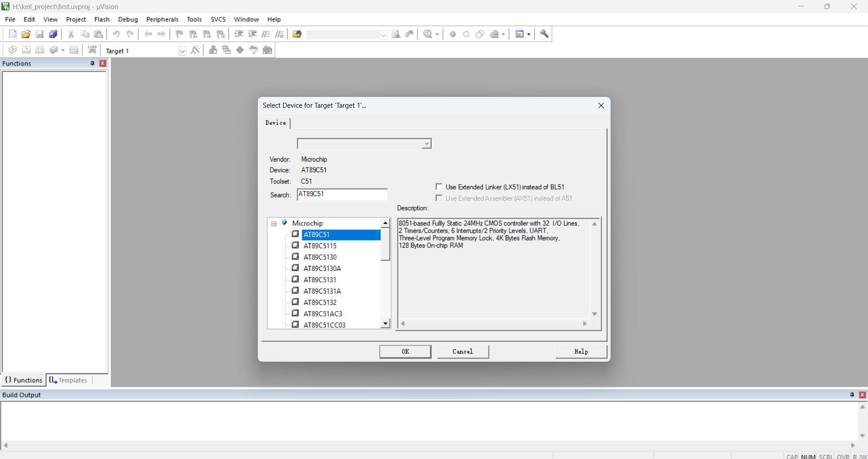Click the Undo arrow icon
868x459 pixels.
tap(116, 34)
